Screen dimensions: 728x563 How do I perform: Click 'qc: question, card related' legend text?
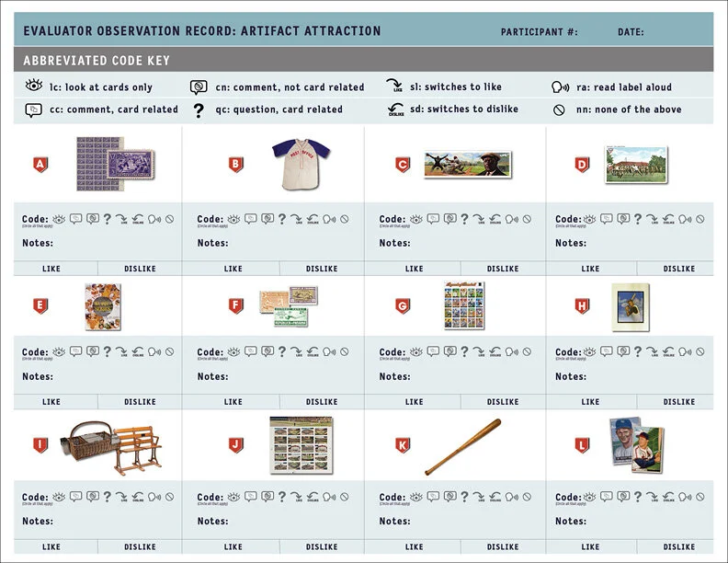(279, 109)
